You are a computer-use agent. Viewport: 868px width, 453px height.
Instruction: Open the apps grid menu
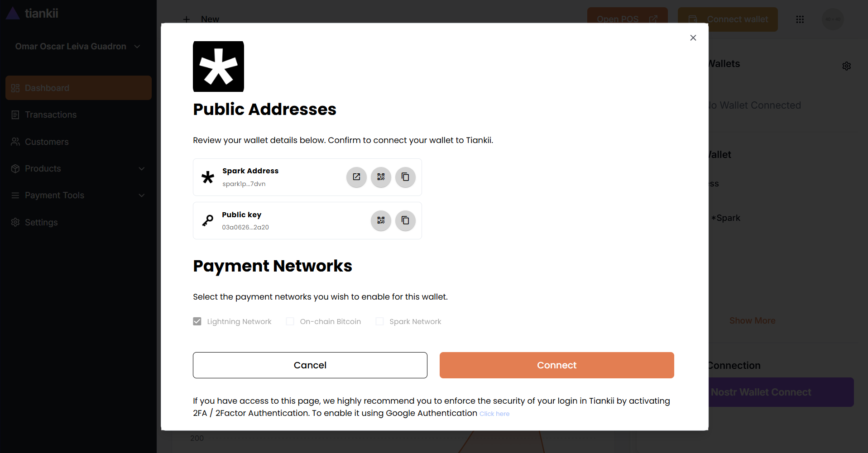tap(800, 19)
